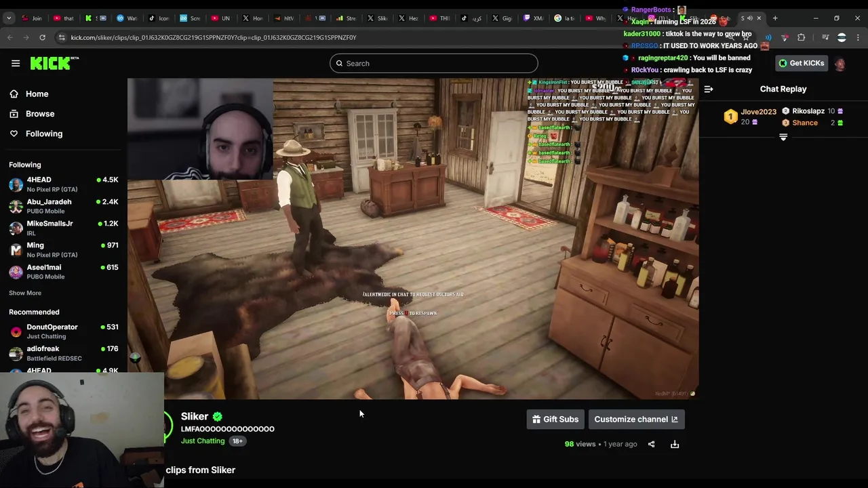Click Customize channel button
The height and width of the screenshot is (488, 868).
pos(636,420)
